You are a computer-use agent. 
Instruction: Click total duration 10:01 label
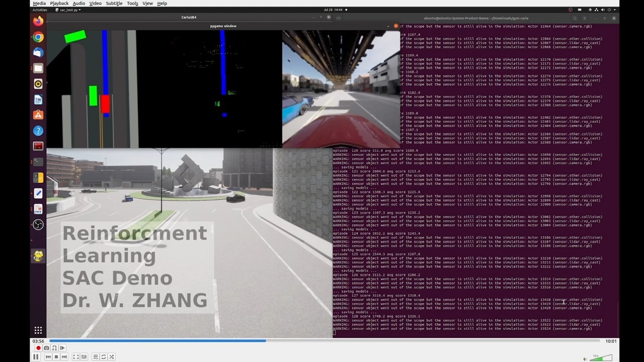click(611, 341)
